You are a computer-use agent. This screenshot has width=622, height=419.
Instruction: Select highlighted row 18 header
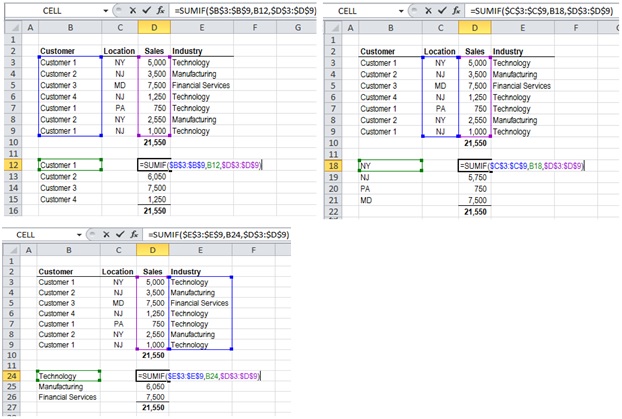(x=334, y=166)
